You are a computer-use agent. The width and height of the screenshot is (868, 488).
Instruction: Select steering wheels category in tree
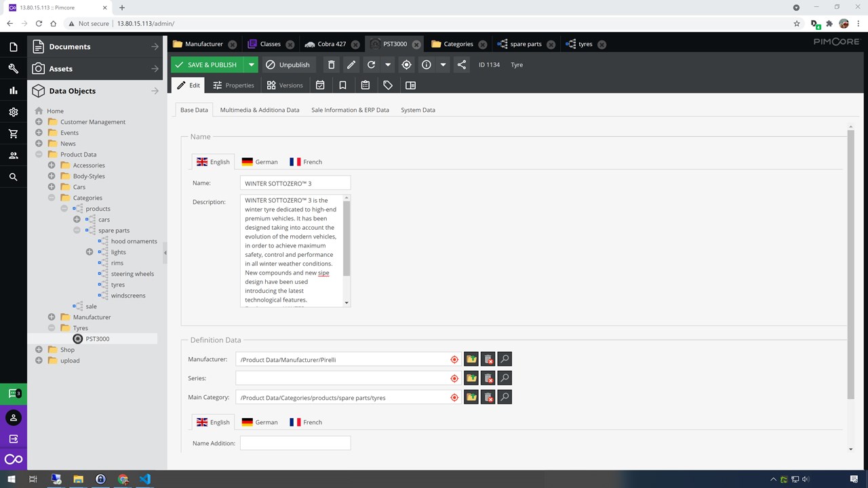coord(132,274)
